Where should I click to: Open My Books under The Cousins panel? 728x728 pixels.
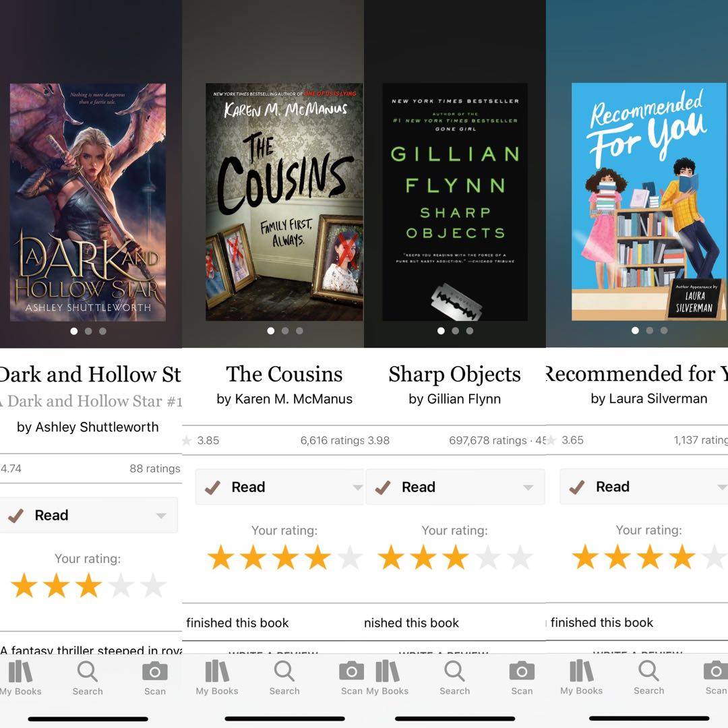[217, 671]
